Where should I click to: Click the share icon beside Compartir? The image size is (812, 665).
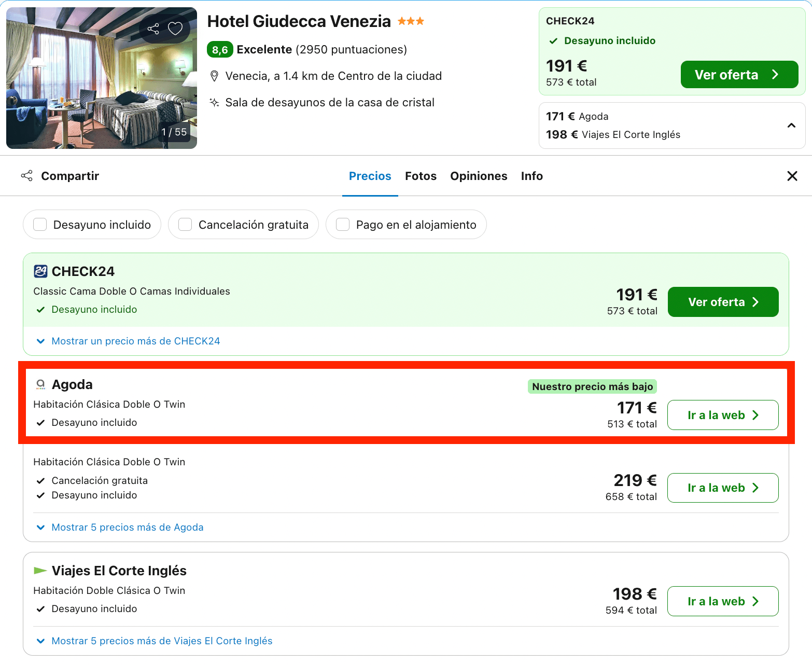[26, 176]
